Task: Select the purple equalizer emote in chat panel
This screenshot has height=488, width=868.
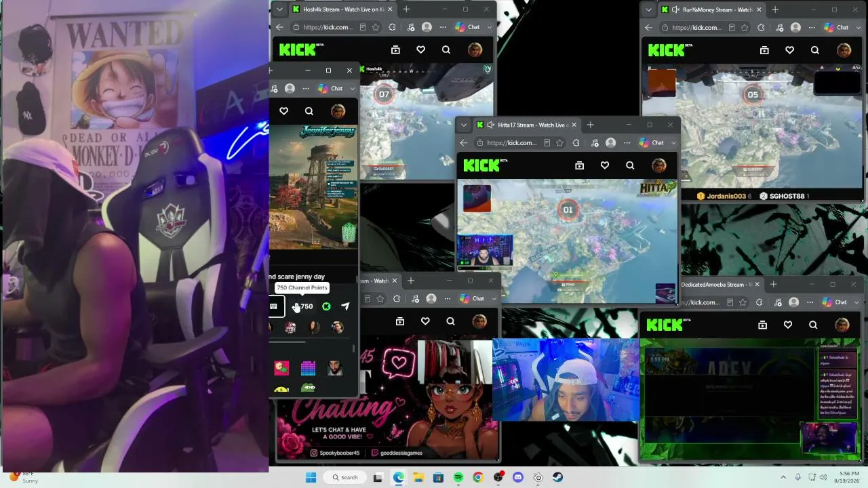Action: (308, 368)
